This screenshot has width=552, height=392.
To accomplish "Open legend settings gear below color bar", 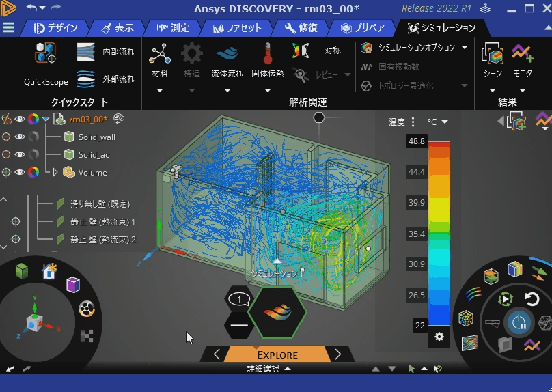I will (439, 337).
